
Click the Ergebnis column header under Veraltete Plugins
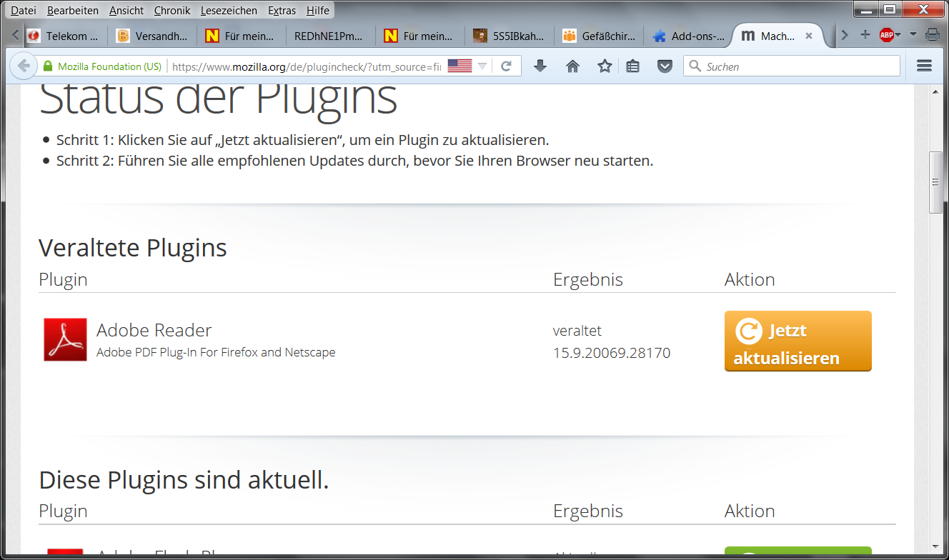click(x=588, y=279)
